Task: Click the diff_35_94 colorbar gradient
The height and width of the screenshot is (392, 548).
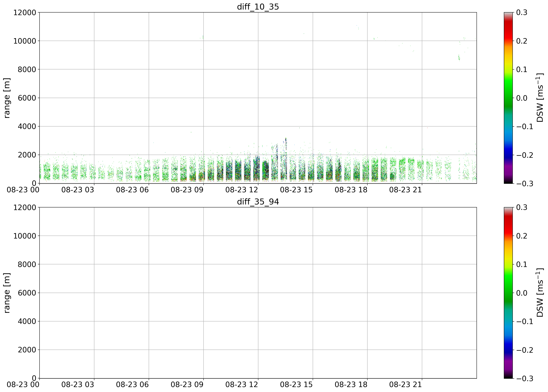Action: [x=508, y=292]
